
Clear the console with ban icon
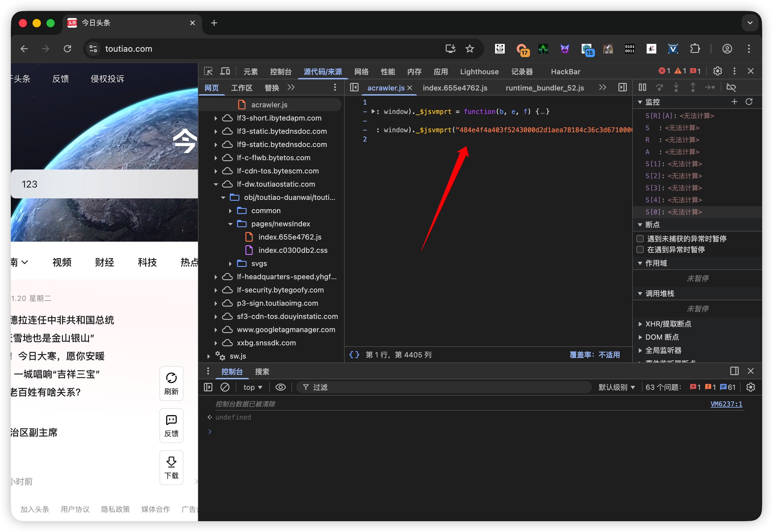click(x=225, y=387)
